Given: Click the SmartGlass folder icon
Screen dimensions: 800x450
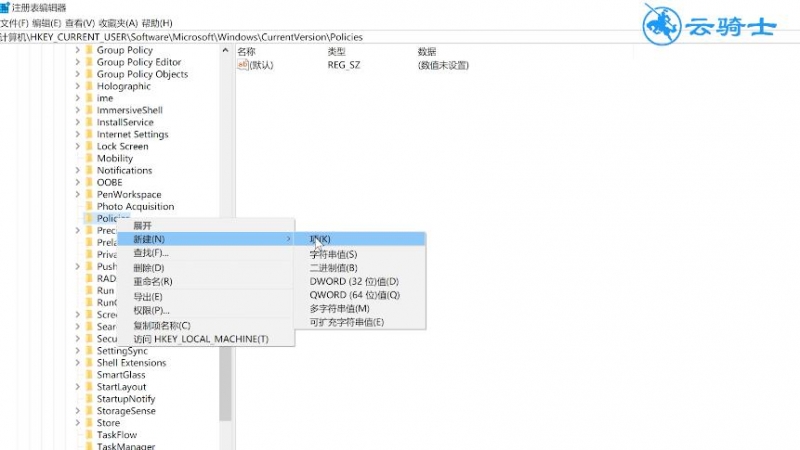Looking at the screenshot, I should (89, 375).
